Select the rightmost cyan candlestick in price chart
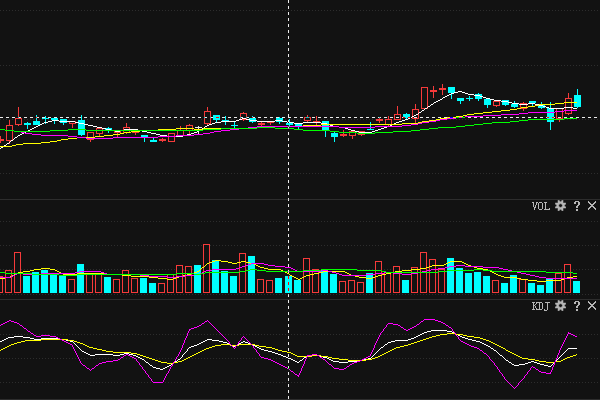This screenshot has height=400, width=600. pyautogui.click(x=577, y=99)
